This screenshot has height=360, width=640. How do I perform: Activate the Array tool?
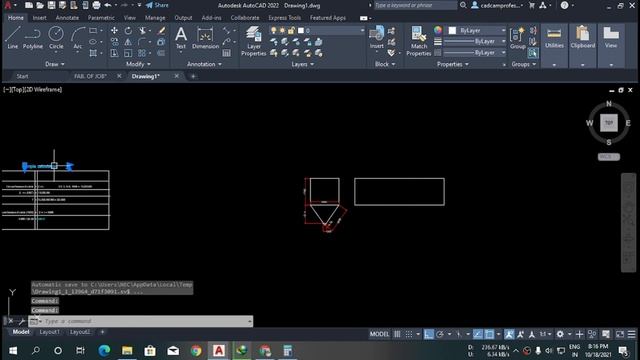142,53
